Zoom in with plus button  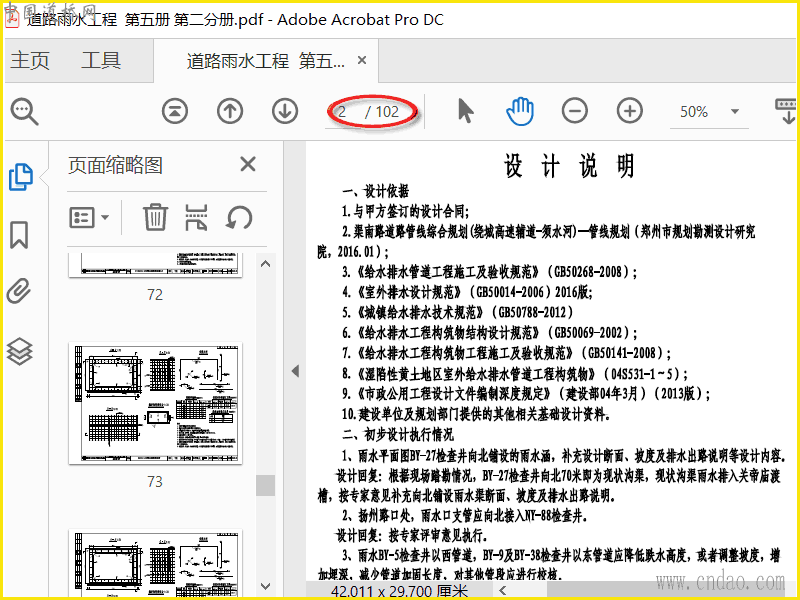pos(630,111)
